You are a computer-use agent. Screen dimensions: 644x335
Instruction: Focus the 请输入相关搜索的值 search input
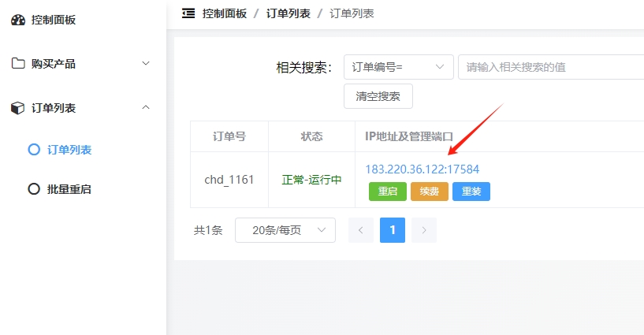[x=550, y=67]
